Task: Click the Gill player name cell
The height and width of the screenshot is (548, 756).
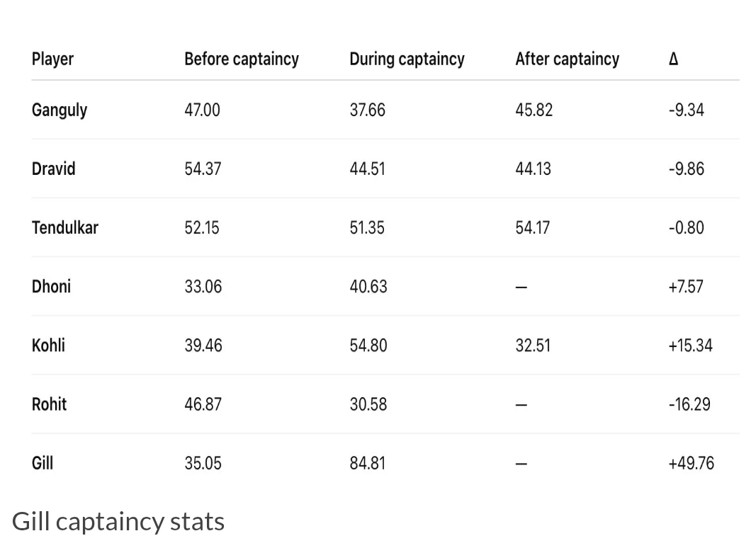Action: coord(43,463)
